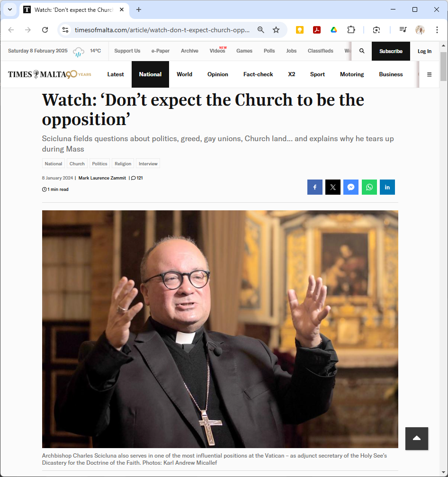Image resolution: width=448 pixels, height=477 pixels.
Task: Click the page vertical scrollbar thumb
Action: tap(443, 66)
